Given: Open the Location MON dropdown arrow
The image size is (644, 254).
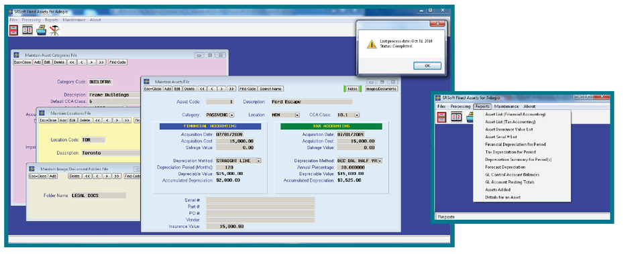Looking at the screenshot, I should pyautogui.click(x=297, y=115).
